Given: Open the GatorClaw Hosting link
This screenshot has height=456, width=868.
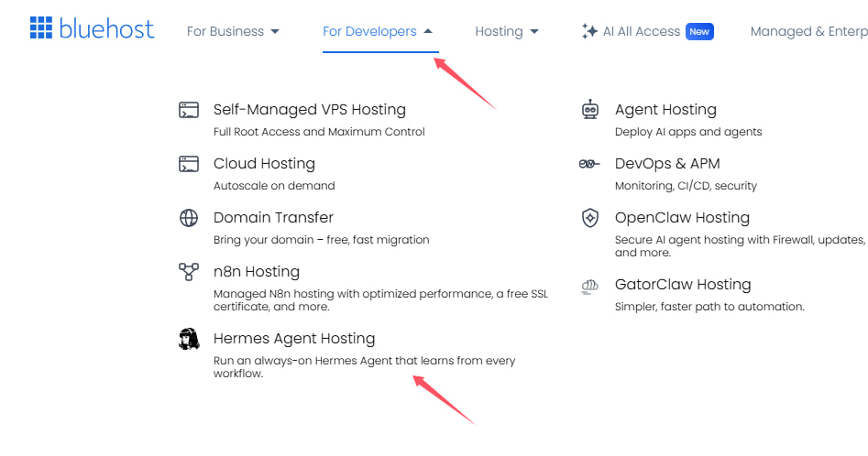Looking at the screenshot, I should [x=683, y=284].
